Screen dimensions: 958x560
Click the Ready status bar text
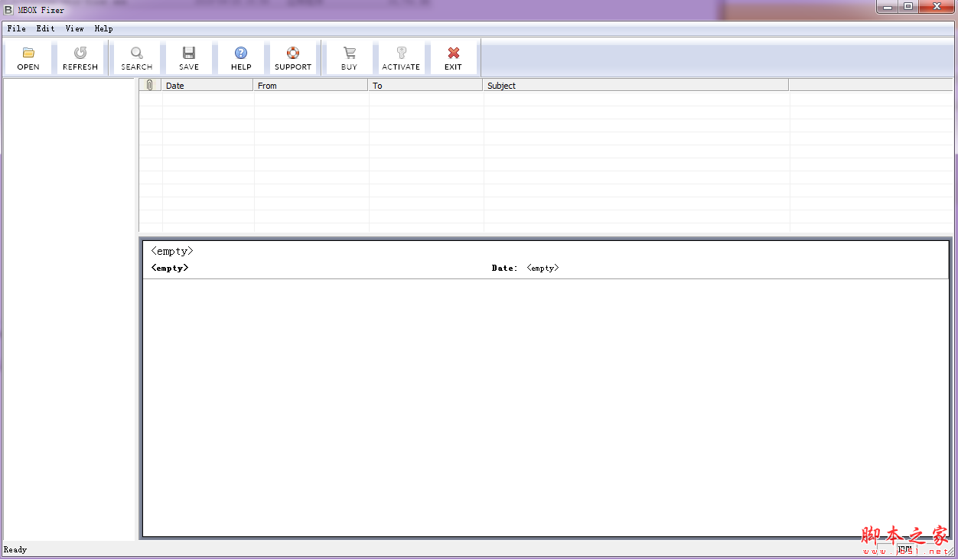pyautogui.click(x=15, y=549)
